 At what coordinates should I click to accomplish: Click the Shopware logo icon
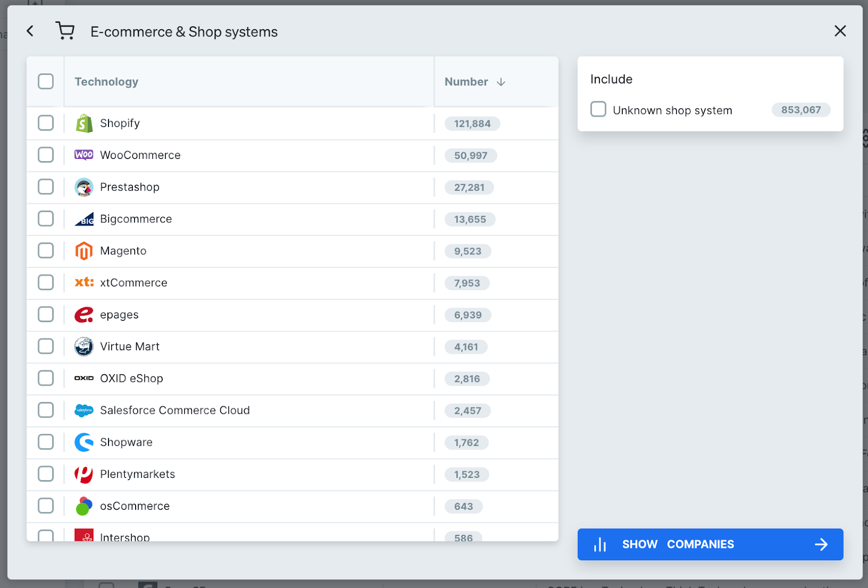tap(84, 442)
